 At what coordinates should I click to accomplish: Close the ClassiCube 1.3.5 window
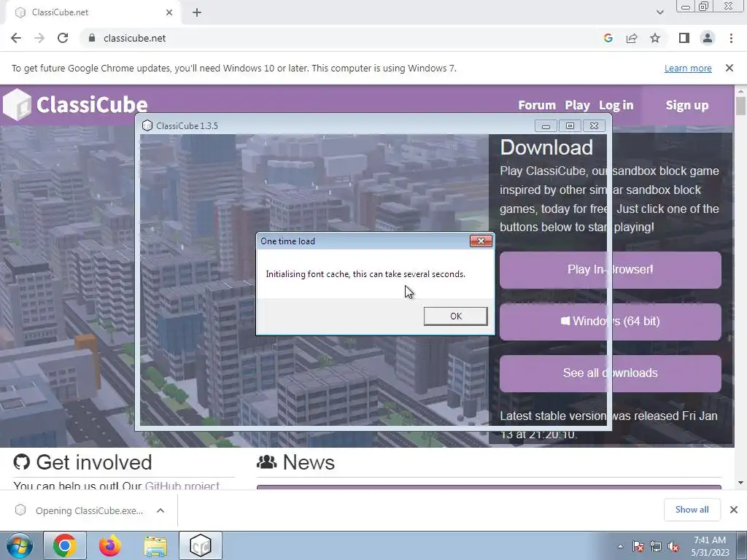click(x=594, y=125)
